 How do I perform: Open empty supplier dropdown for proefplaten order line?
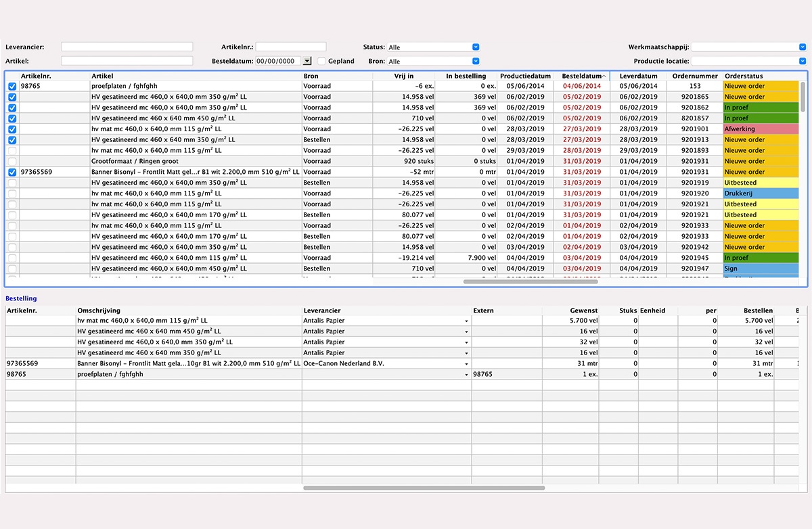(x=466, y=374)
